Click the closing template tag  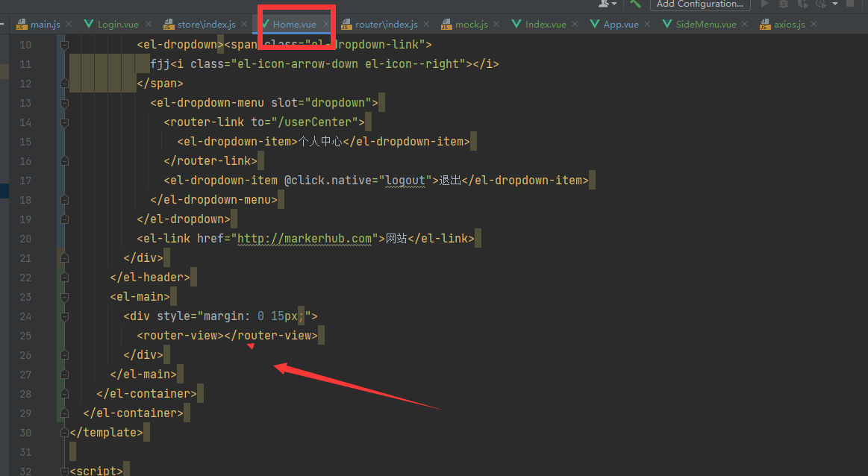coord(106,432)
